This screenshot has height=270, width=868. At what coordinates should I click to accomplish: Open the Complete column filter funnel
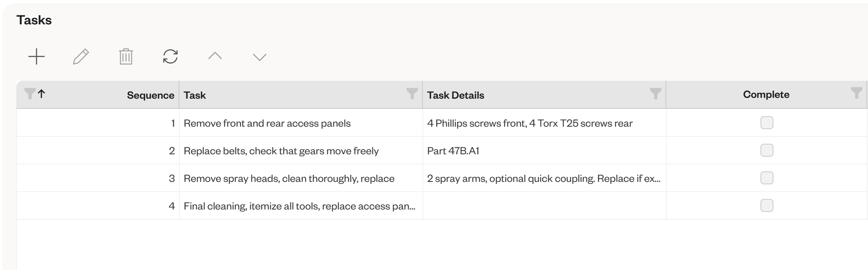coord(856,93)
